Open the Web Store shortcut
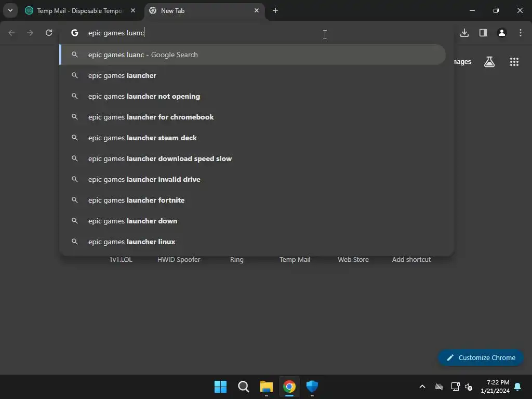This screenshot has height=399, width=532. pyautogui.click(x=353, y=260)
